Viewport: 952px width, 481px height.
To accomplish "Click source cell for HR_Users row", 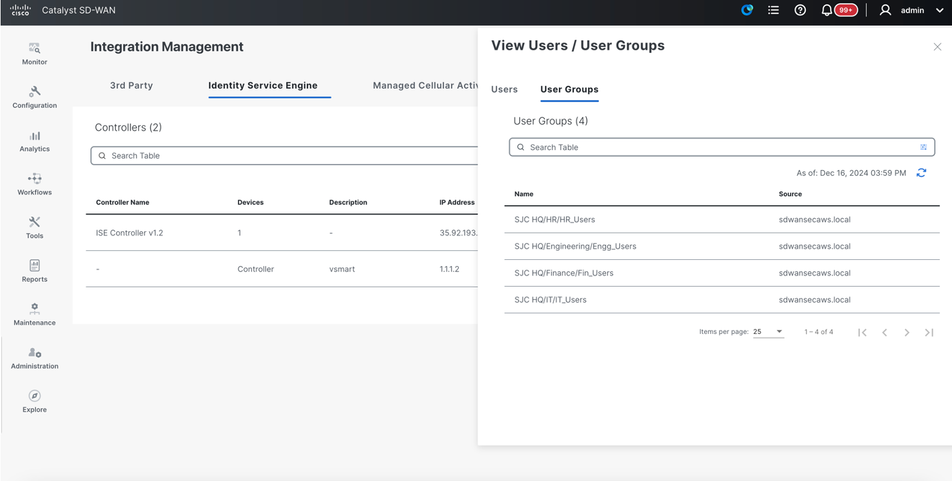I will click(814, 219).
